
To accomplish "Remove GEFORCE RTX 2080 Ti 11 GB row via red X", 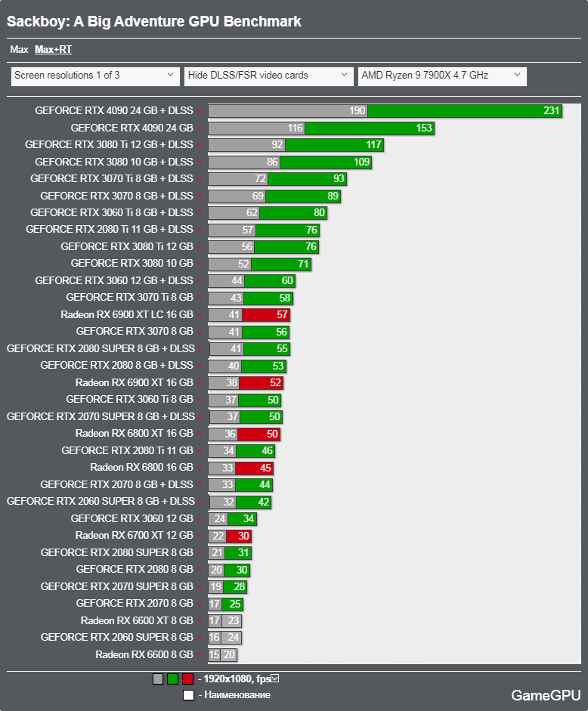I will pos(199,451).
